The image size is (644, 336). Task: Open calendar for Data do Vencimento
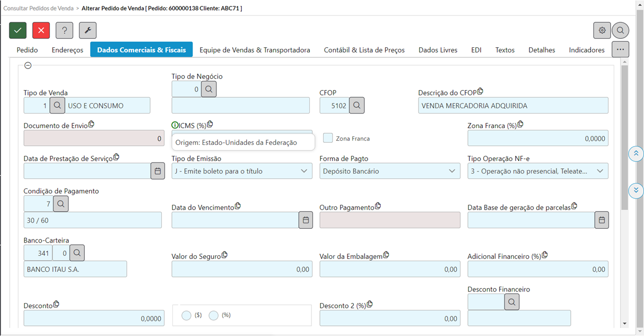(x=306, y=220)
